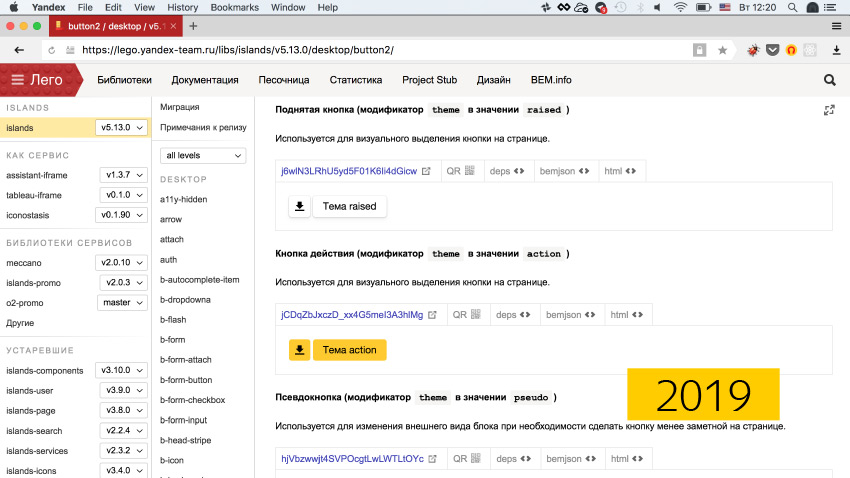Click the yellow download icon button next to Тема action

click(x=299, y=350)
